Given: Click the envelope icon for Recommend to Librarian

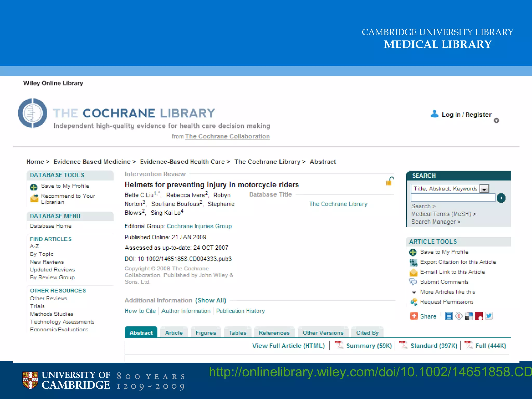Looking at the screenshot, I should [x=34, y=198].
